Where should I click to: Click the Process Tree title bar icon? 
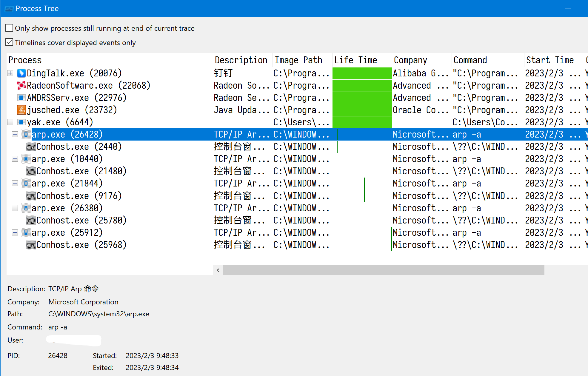(9, 8)
